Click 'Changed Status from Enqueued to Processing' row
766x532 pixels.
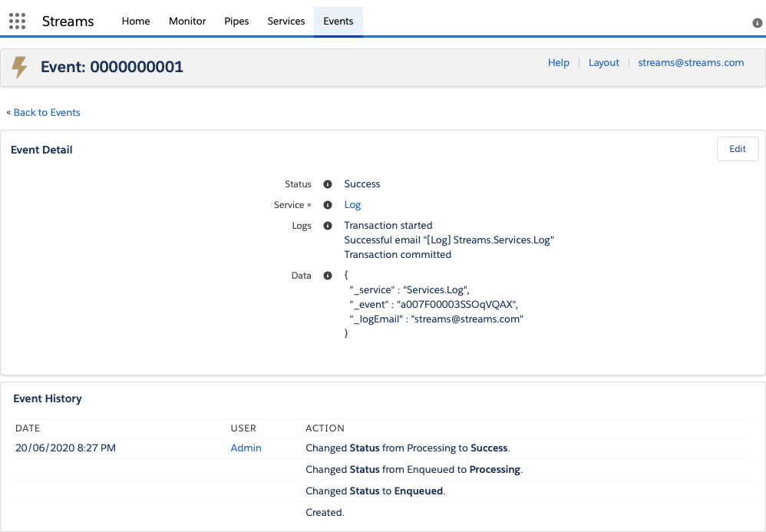coord(414,470)
